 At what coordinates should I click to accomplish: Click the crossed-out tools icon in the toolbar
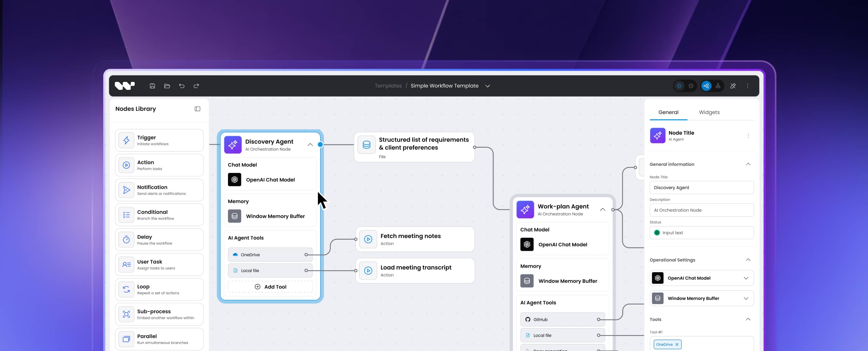pyautogui.click(x=733, y=86)
